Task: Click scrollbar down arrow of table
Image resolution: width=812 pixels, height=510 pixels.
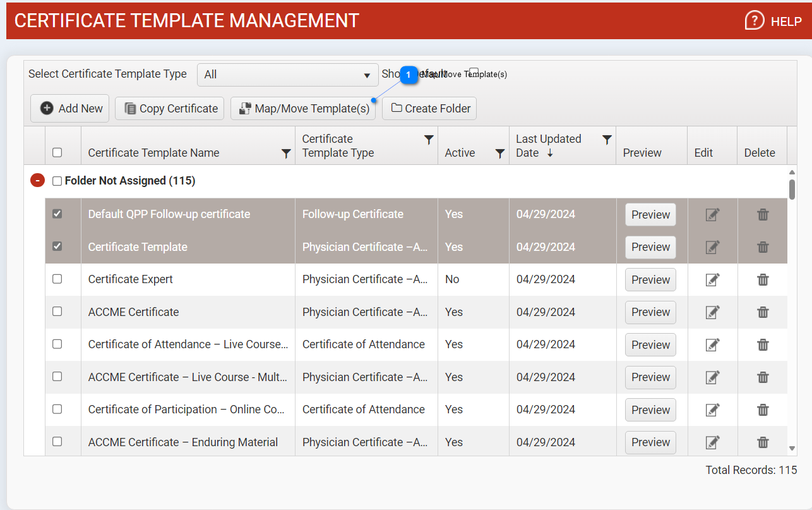Action: [792, 448]
